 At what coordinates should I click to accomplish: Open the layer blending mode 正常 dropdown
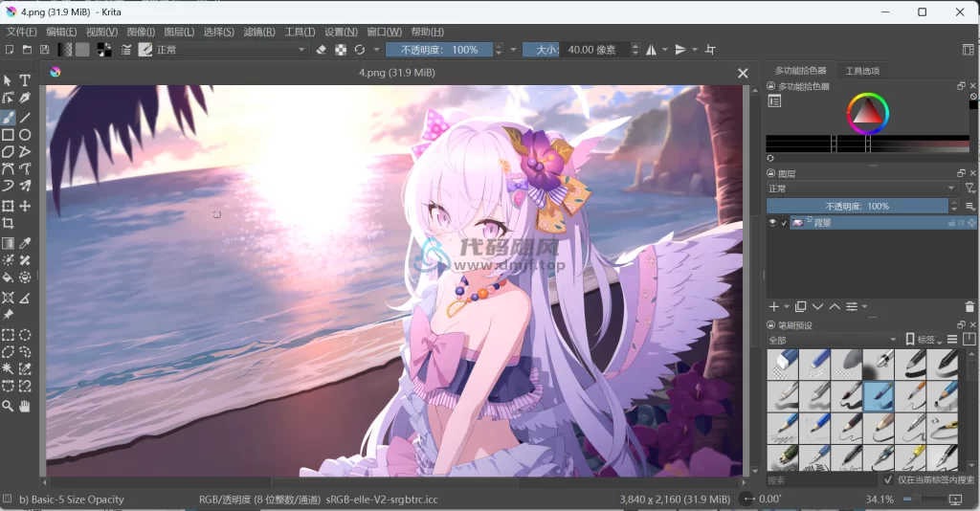pos(862,189)
